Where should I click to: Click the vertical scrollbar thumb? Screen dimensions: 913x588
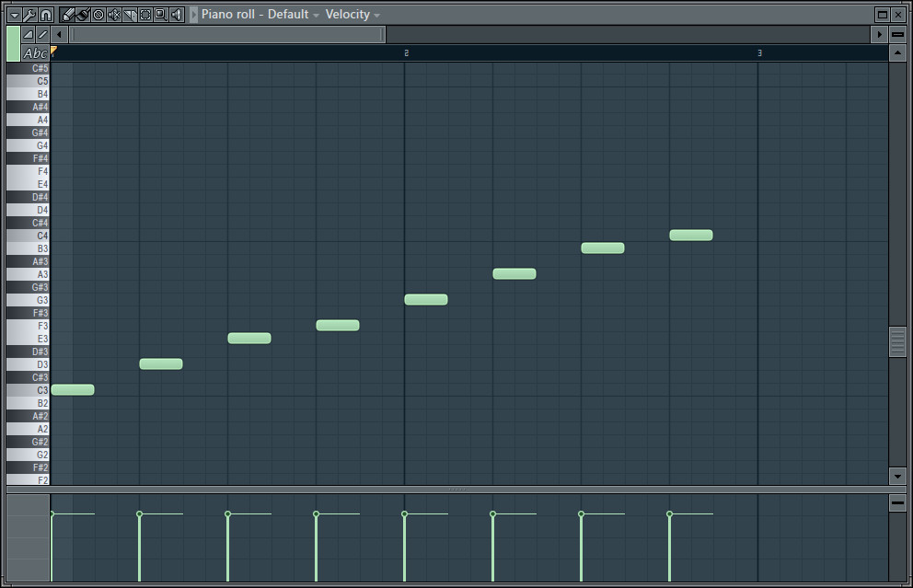pyautogui.click(x=897, y=341)
